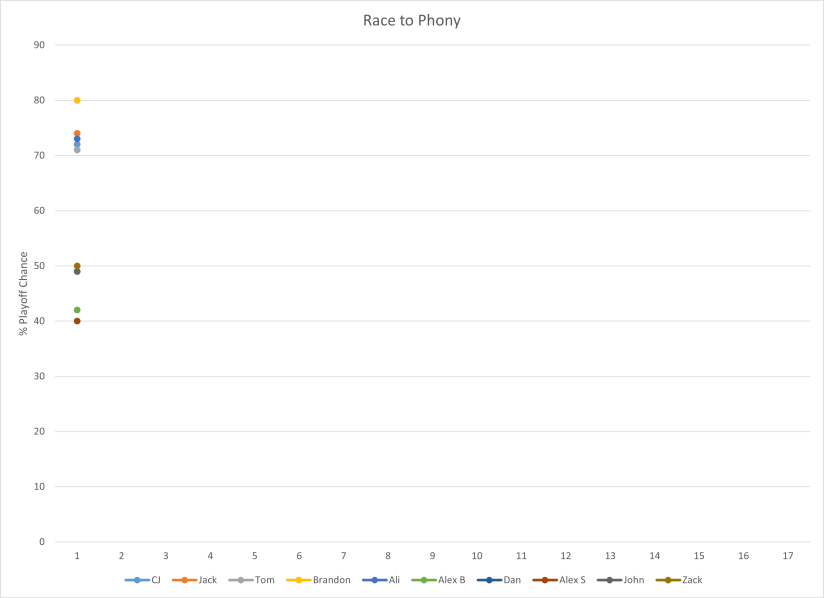Select the John legend entry

[x=622, y=580]
